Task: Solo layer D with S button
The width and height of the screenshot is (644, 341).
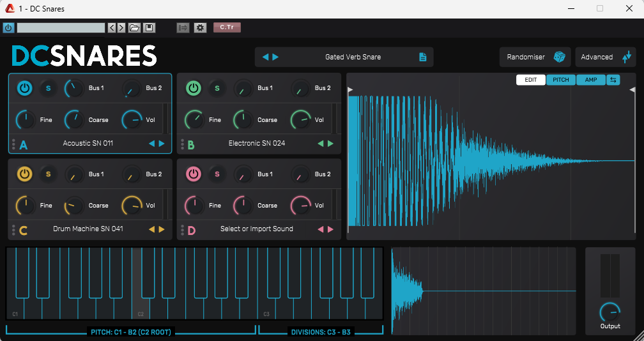Action: coord(217,174)
